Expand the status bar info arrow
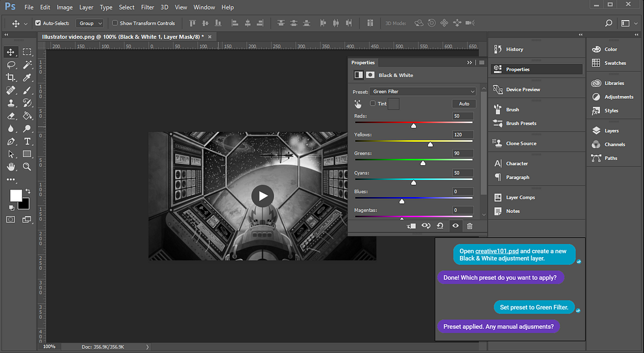644x353 pixels. pos(148,347)
